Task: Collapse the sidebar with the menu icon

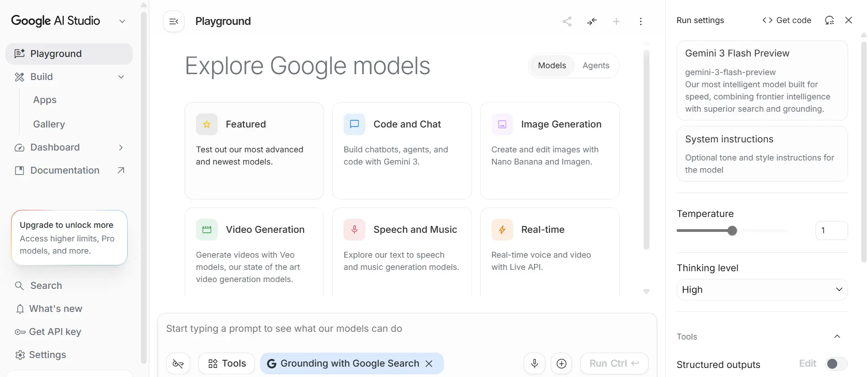Action: (x=174, y=21)
